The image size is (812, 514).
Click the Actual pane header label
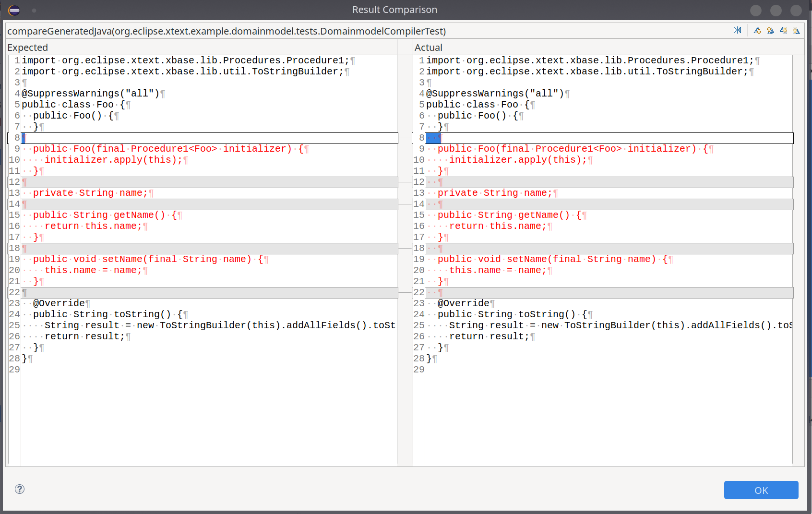coord(429,48)
